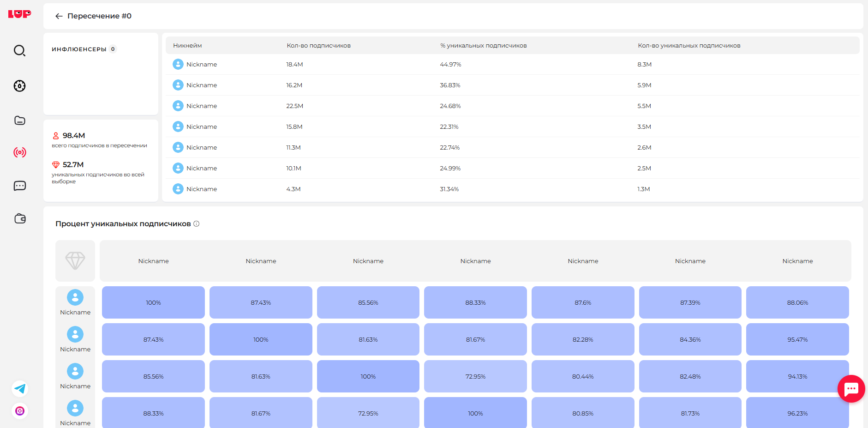The image size is (868, 428).
Task: Click the info icon beside Процент уникальных подписчиков
Action: pyautogui.click(x=197, y=224)
